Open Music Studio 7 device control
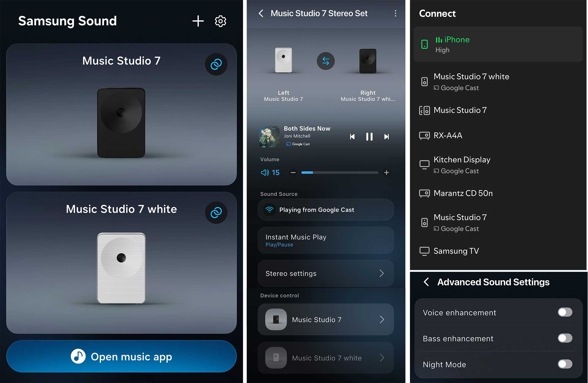This screenshot has width=588, height=383. click(x=326, y=319)
